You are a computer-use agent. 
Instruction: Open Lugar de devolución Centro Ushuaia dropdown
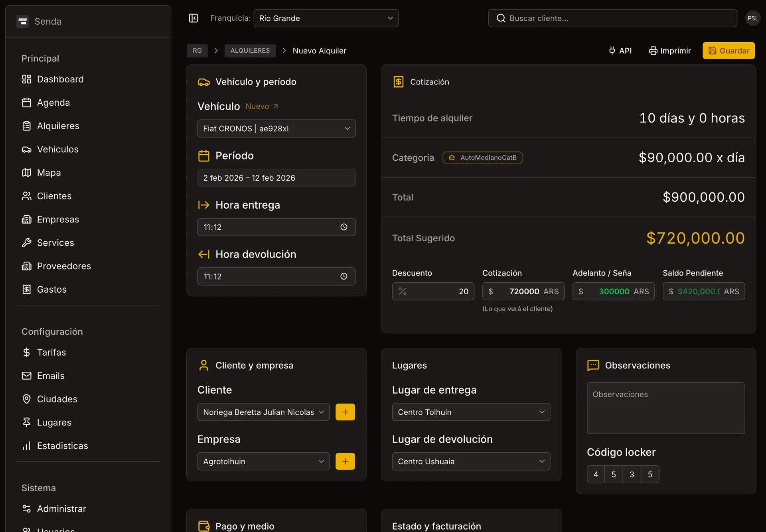(x=471, y=461)
